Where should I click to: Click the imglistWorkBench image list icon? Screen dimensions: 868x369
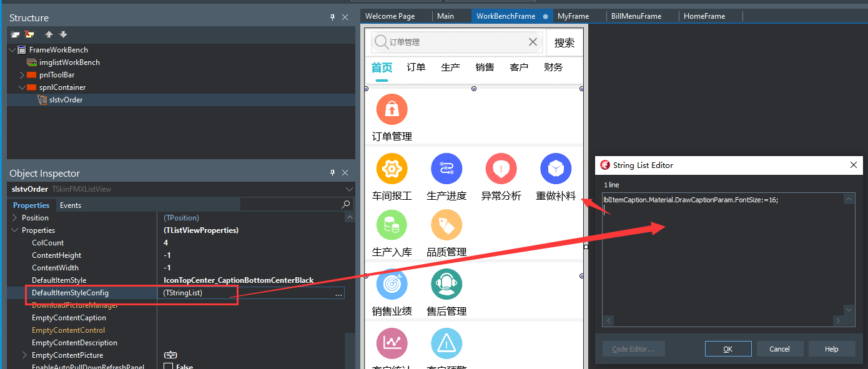(32, 62)
